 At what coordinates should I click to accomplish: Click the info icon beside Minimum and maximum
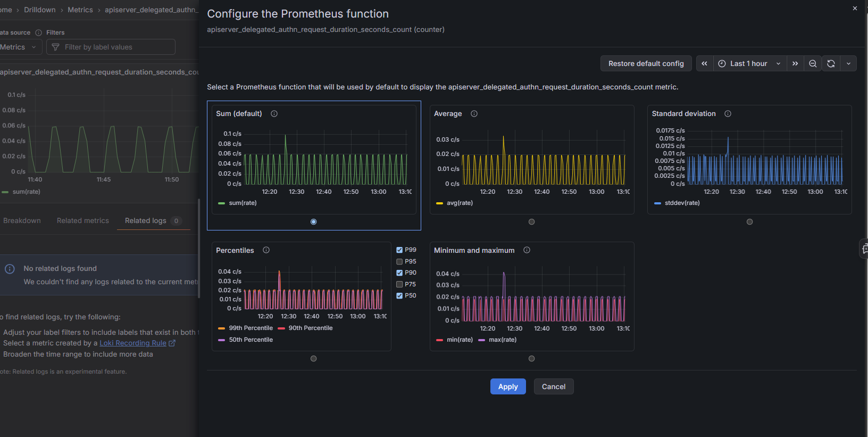tap(527, 250)
